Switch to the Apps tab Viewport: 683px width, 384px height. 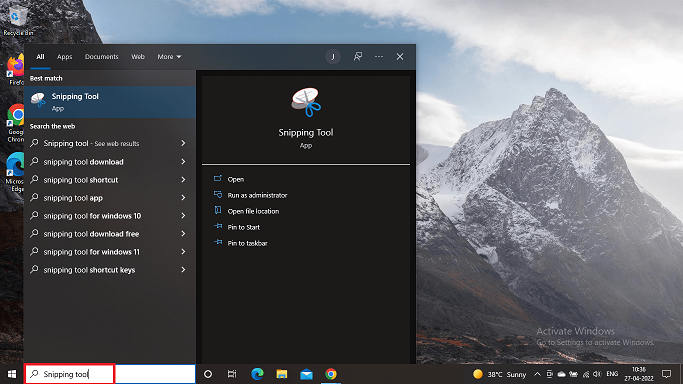click(x=64, y=57)
